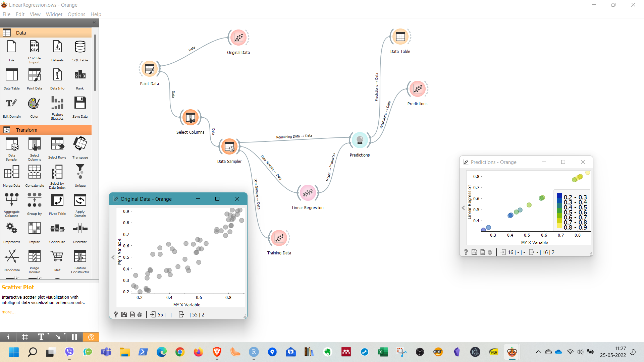Select the Transpose widget
The height and width of the screenshot is (362, 644).
(80, 148)
